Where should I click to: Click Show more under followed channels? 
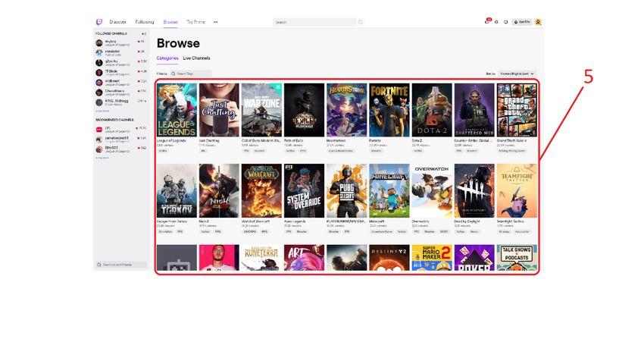point(102,111)
